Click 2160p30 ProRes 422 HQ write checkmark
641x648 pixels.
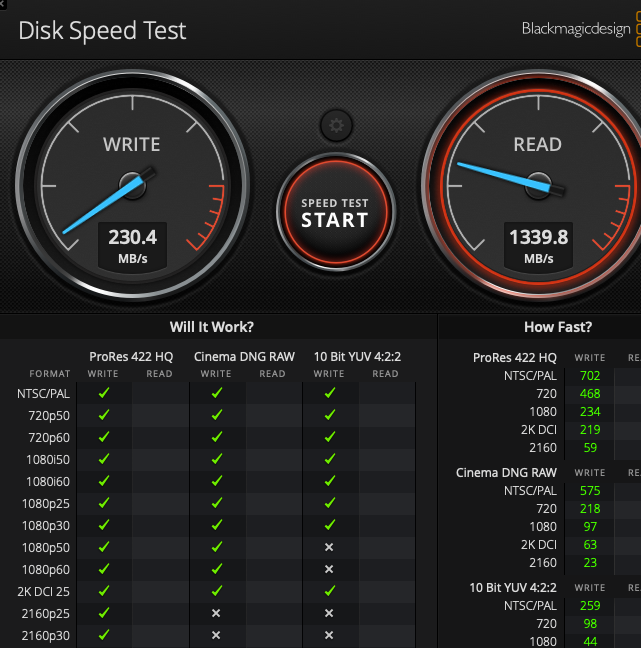pyautogui.click(x=103, y=634)
